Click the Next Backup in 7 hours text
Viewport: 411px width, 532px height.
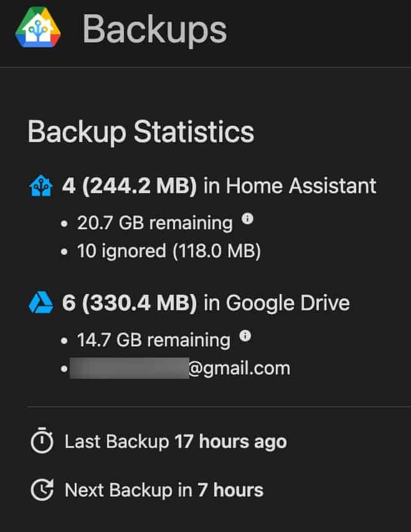coord(164,490)
